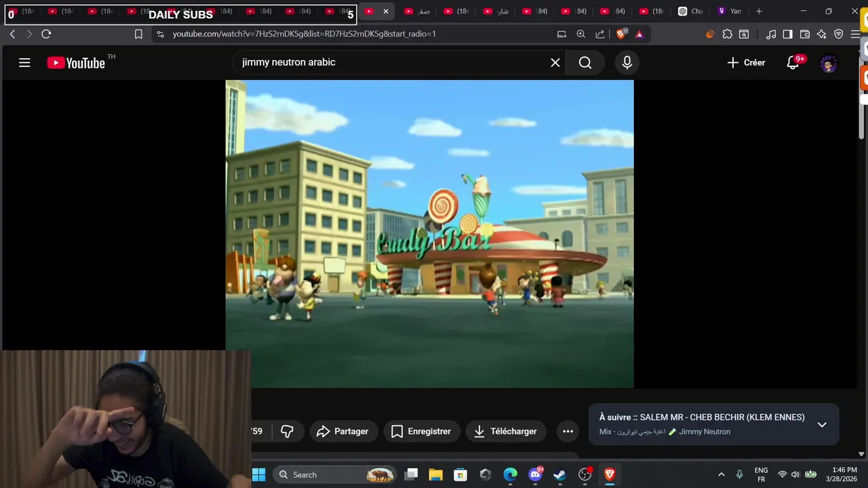Go back in browser history
This screenshot has height=488, width=868.
[12, 34]
